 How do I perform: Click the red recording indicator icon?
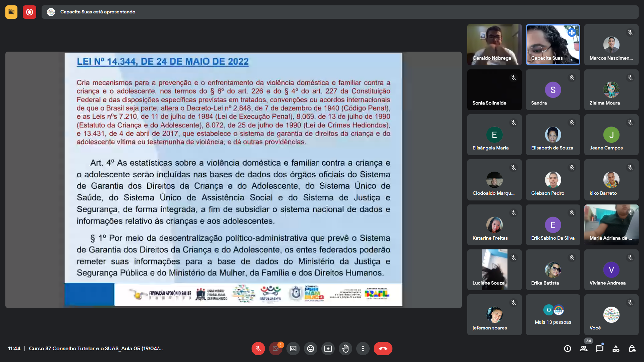pos(30,12)
